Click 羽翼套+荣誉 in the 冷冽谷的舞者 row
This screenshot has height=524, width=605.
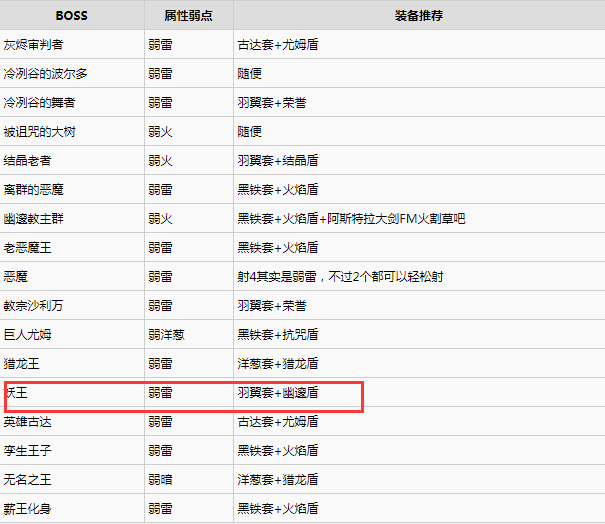click(272, 103)
